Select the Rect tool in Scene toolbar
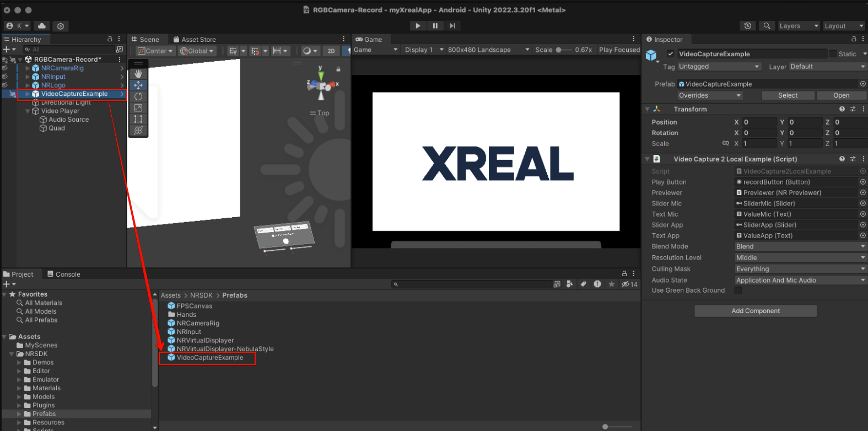 138,119
